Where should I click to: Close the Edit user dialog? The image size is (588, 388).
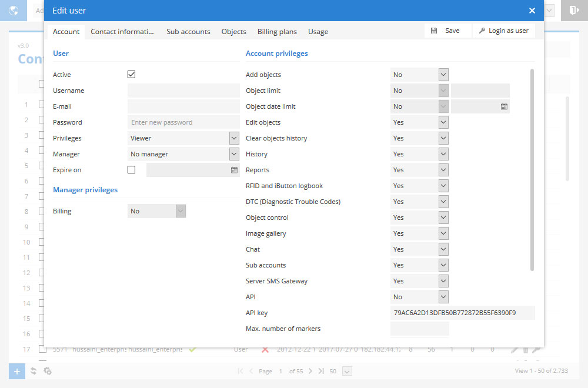click(x=532, y=11)
